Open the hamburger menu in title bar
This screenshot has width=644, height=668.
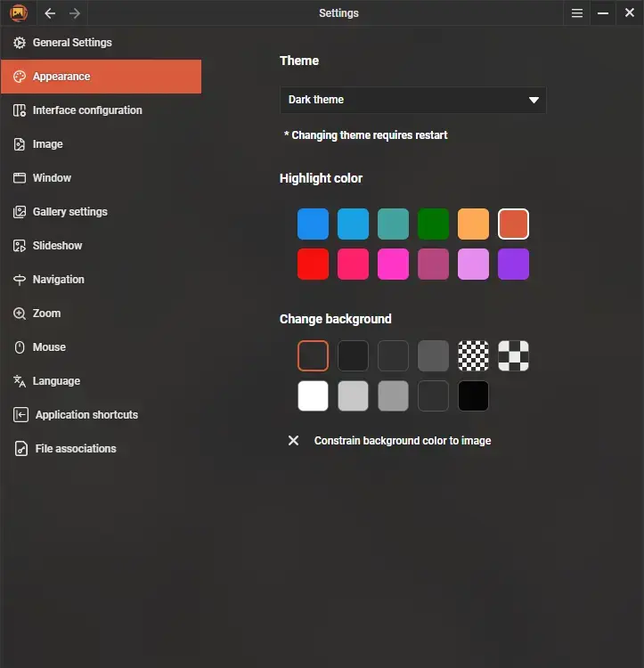pos(577,13)
